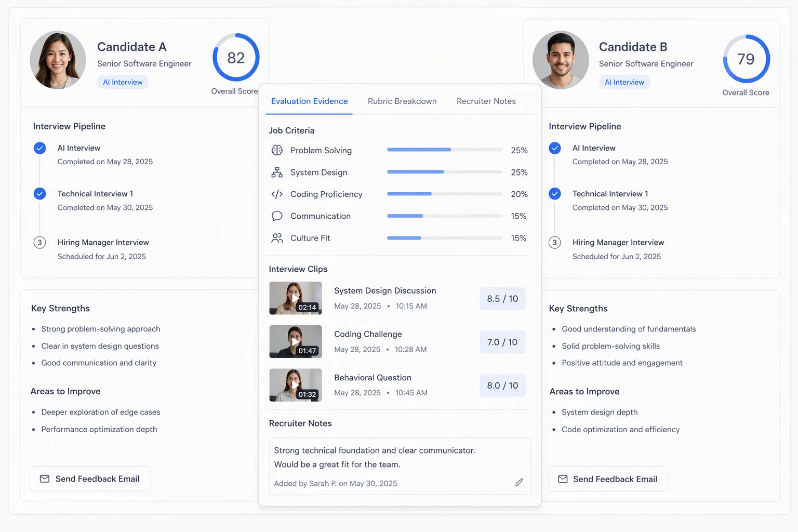Click Candidate B's Technical Interview 1 checkmark

555,194
